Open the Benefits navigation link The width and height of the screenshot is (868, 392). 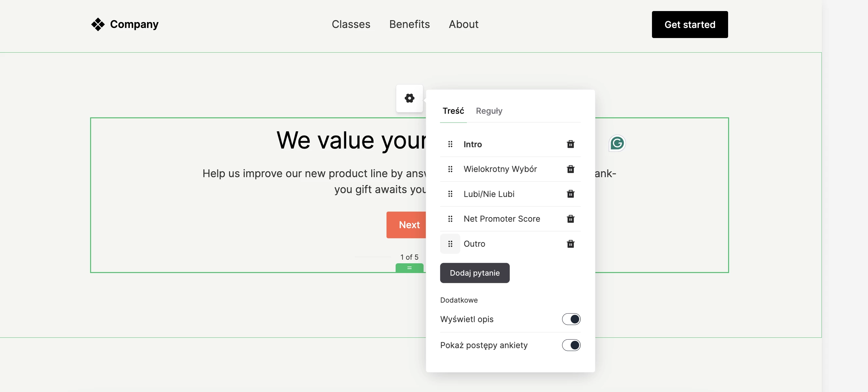click(409, 24)
